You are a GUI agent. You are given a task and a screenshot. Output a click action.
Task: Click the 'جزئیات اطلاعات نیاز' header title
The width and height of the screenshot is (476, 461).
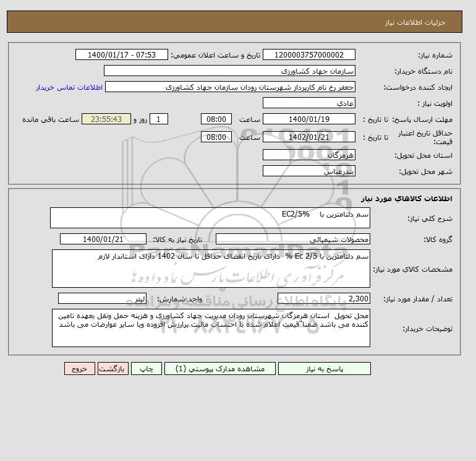click(x=415, y=22)
